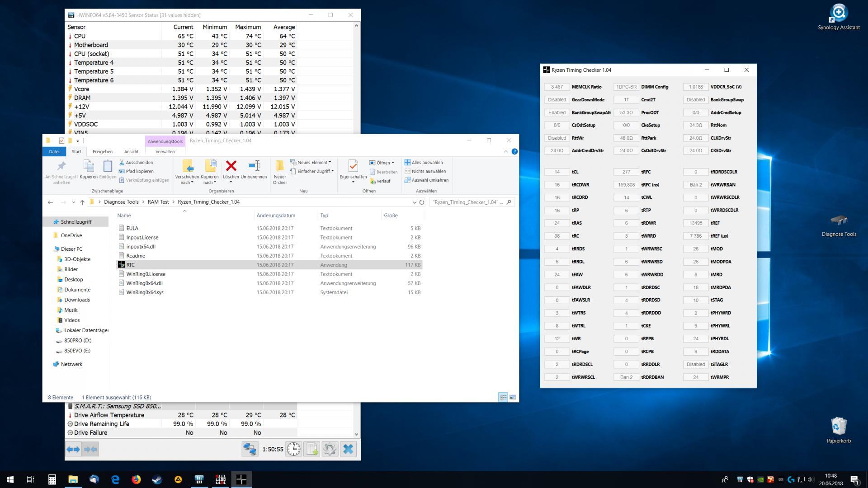Refresh the Explorer folder view

(x=422, y=202)
